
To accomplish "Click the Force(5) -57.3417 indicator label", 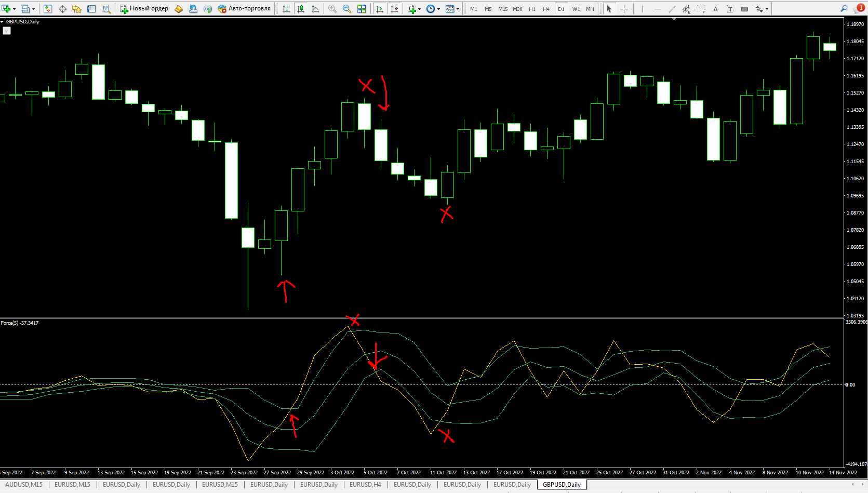I will (x=20, y=323).
